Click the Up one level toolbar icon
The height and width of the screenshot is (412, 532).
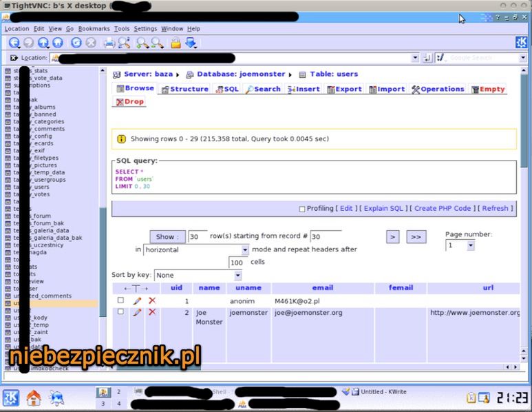43,43
